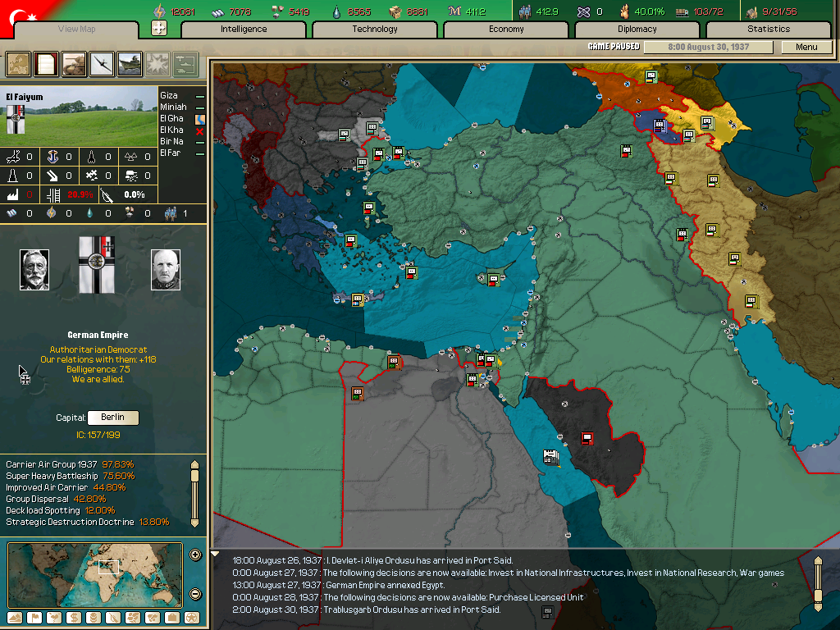Open the air units plane icon
Viewport: 840px width, 630px height.
pos(103,63)
